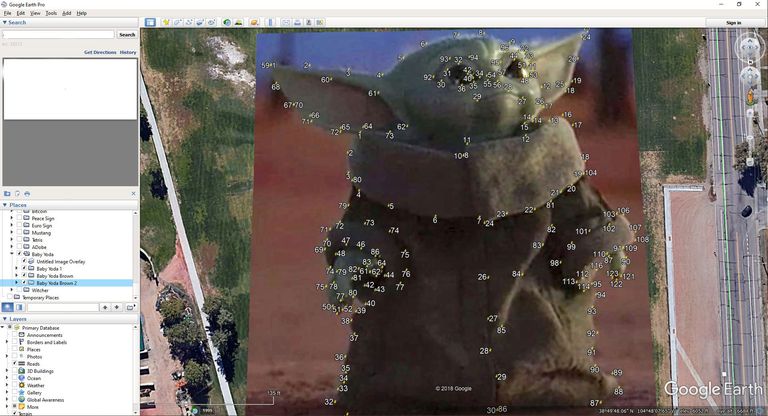Click the zoom slider on map
768x416 pixels.
pyautogui.click(x=750, y=138)
